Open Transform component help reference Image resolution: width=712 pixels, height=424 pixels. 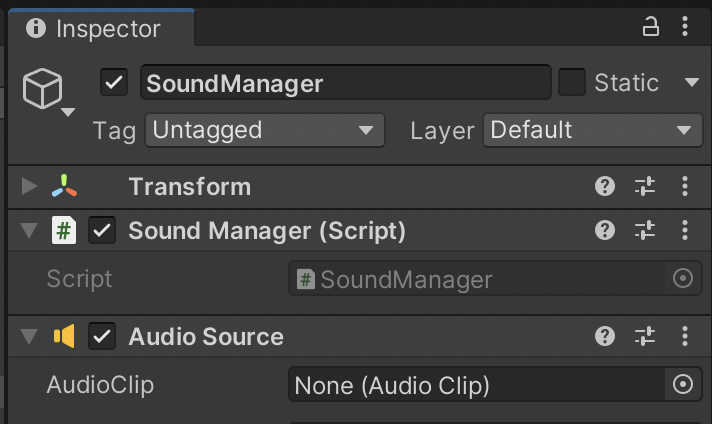[x=604, y=186]
